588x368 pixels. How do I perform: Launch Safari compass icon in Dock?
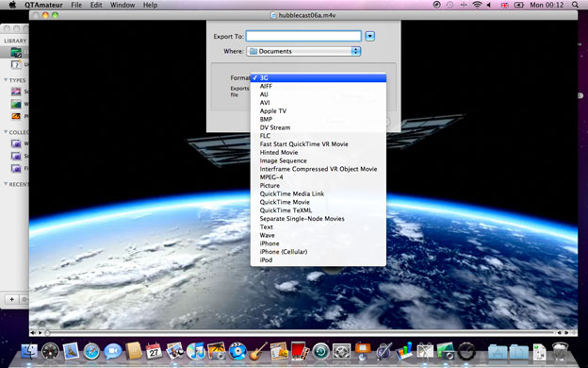pyautogui.click(x=92, y=352)
